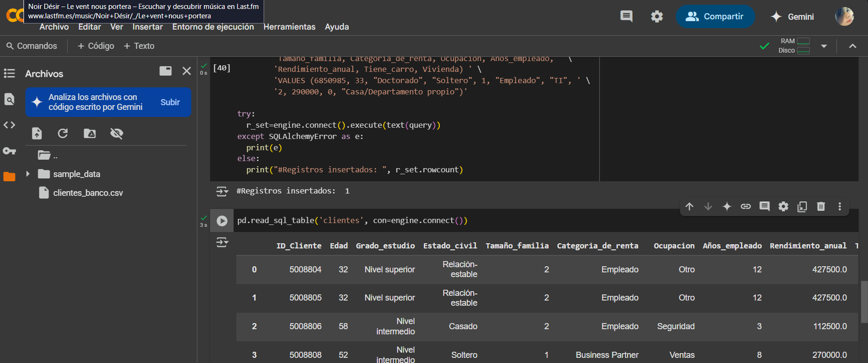Open the Editar menu
Screen dimensions: 868x363
(89, 27)
